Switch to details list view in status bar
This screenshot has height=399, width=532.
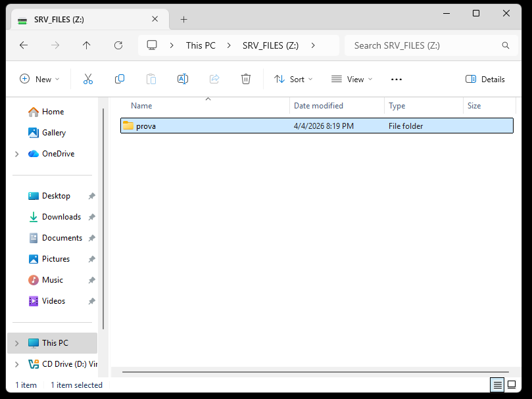pos(498,385)
